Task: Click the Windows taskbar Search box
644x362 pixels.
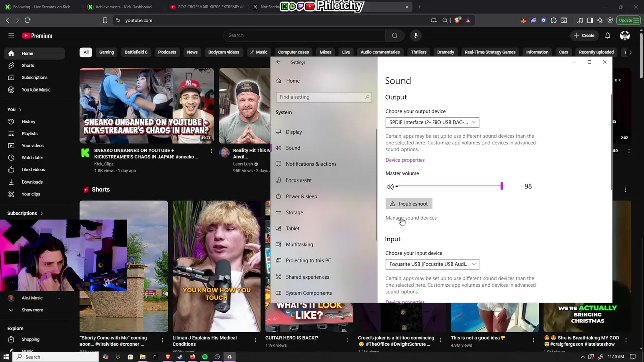Action: (x=55, y=357)
